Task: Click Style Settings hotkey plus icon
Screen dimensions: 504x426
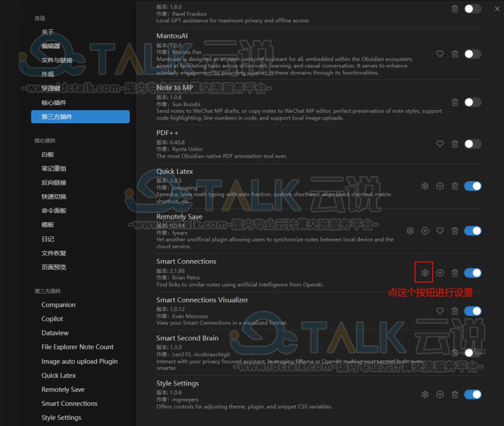Action: pyautogui.click(x=440, y=394)
